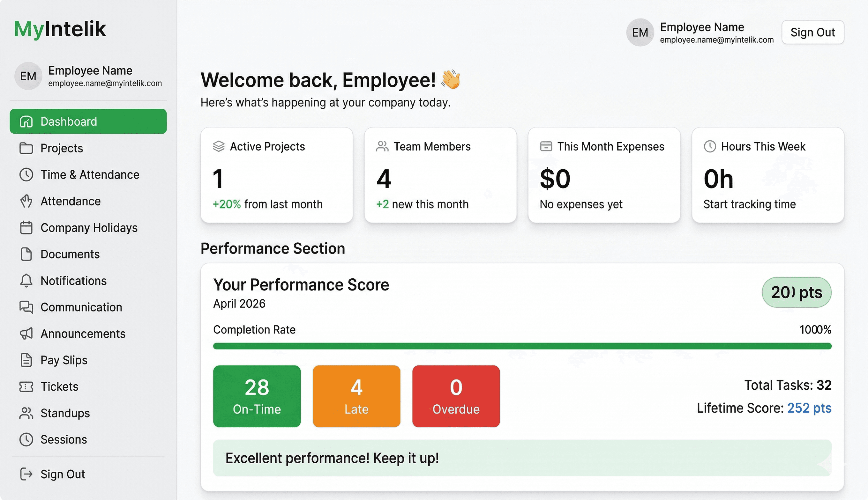Click the 200 pts score badge
Screen dimensions: 868x500
click(796, 292)
